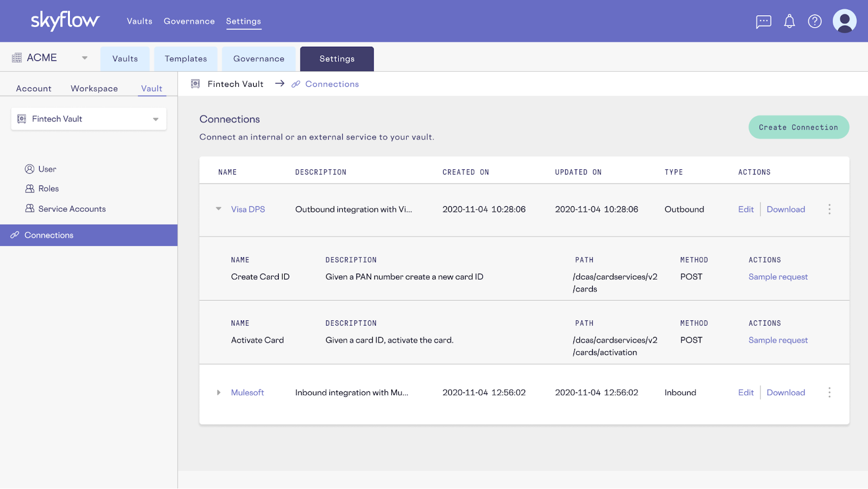Expand the Mulesoft connection row
Screen dimensions: 868x489
pyautogui.click(x=219, y=392)
